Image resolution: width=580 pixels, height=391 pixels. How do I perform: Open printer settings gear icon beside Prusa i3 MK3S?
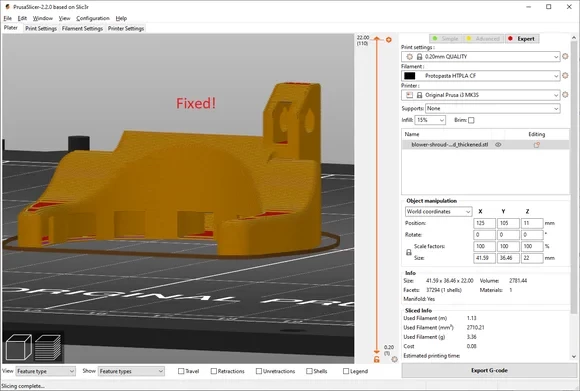[565, 95]
